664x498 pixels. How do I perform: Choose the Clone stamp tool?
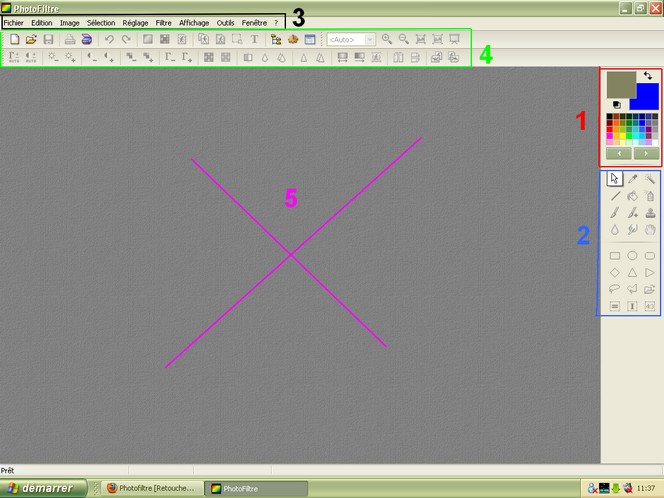[x=650, y=212]
